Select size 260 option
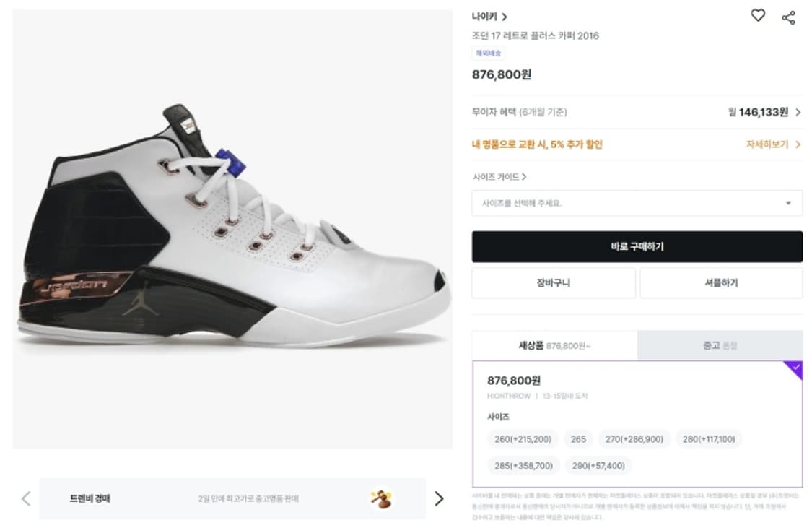The width and height of the screenshot is (812, 528). (523, 439)
